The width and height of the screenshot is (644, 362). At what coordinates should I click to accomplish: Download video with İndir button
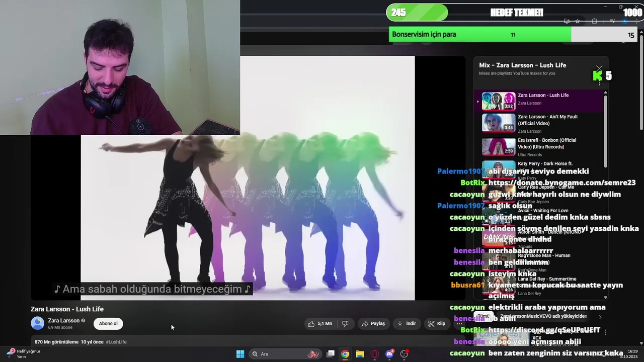click(x=407, y=324)
